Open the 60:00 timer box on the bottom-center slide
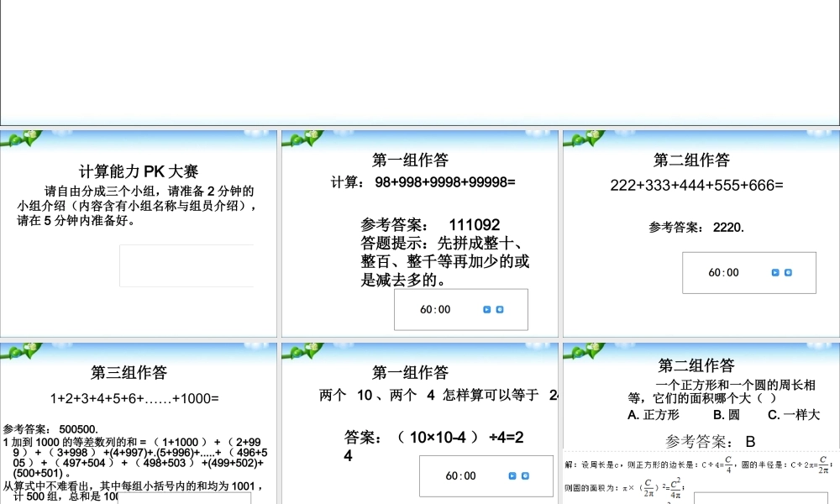The width and height of the screenshot is (840, 504). click(x=461, y=475)
